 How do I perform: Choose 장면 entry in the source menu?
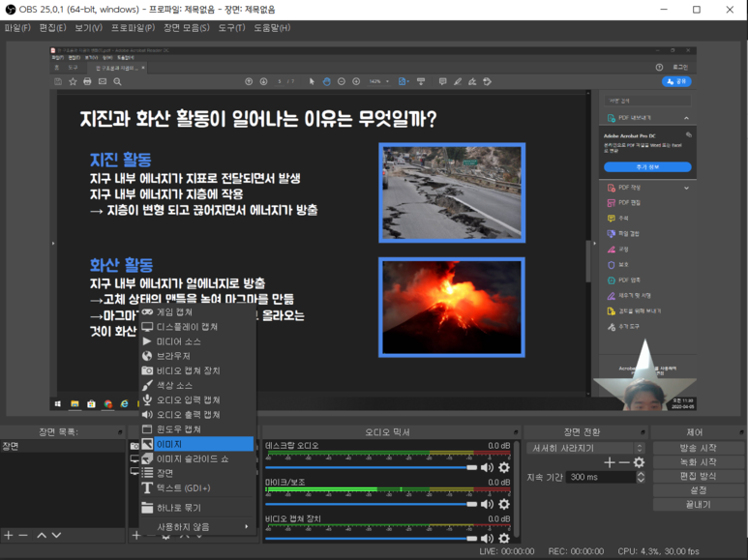point(197,473)
